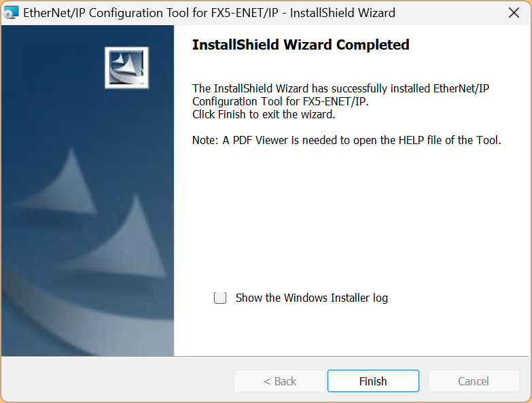Click the "InstallShield Wizard Completed" heading

pos(300,45)
